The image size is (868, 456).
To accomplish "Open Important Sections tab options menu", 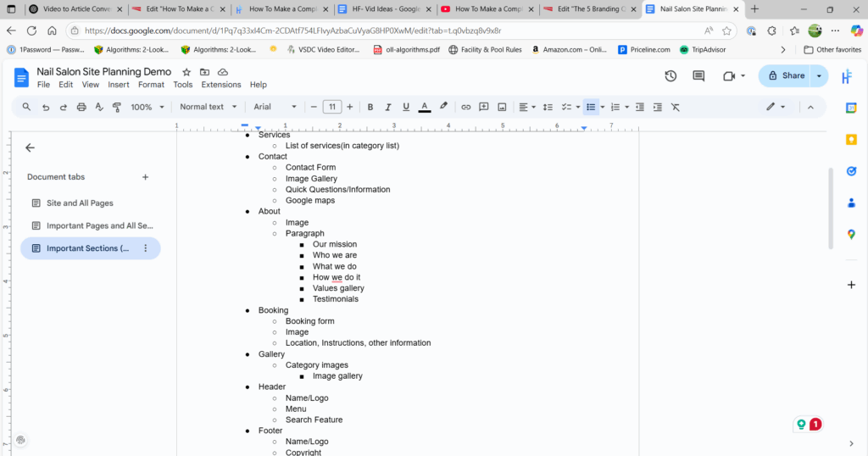I will pos(146,248).
